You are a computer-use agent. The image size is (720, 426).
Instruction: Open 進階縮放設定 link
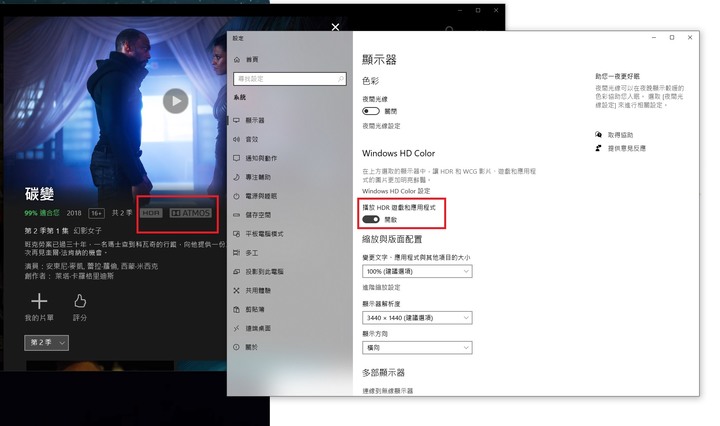381,287
